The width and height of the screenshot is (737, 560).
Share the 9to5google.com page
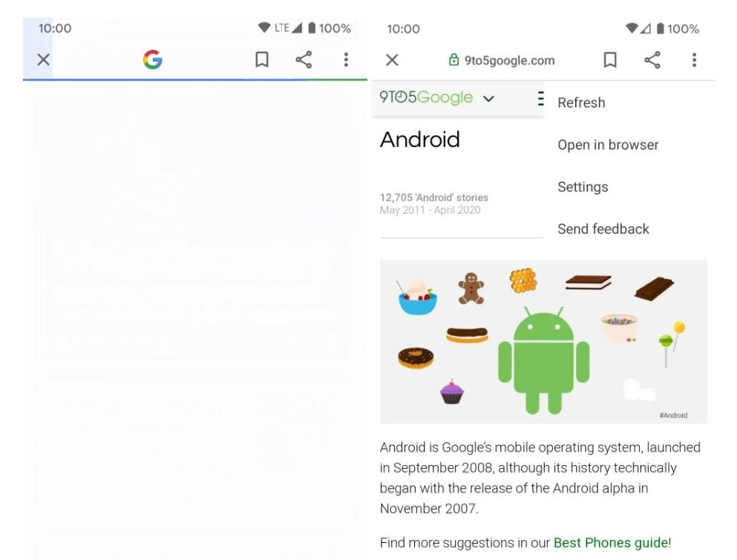point(652,60)
